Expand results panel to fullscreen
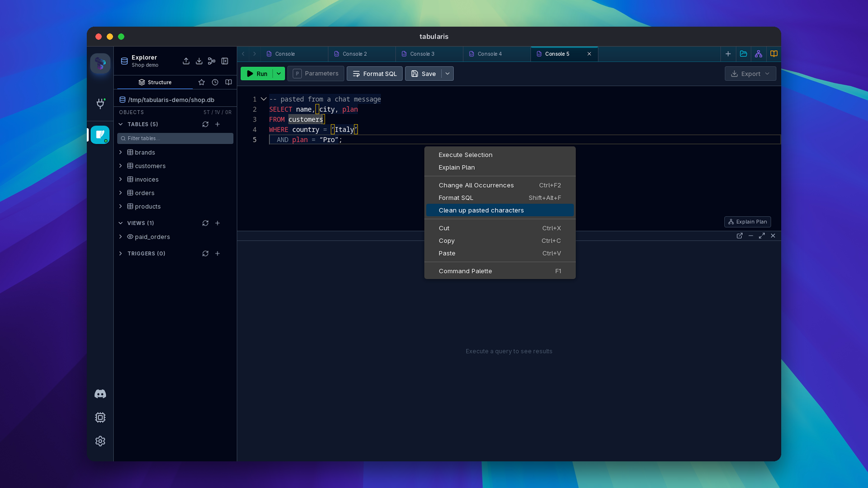Viewport: 868px width, 488px height. (762, 236)
